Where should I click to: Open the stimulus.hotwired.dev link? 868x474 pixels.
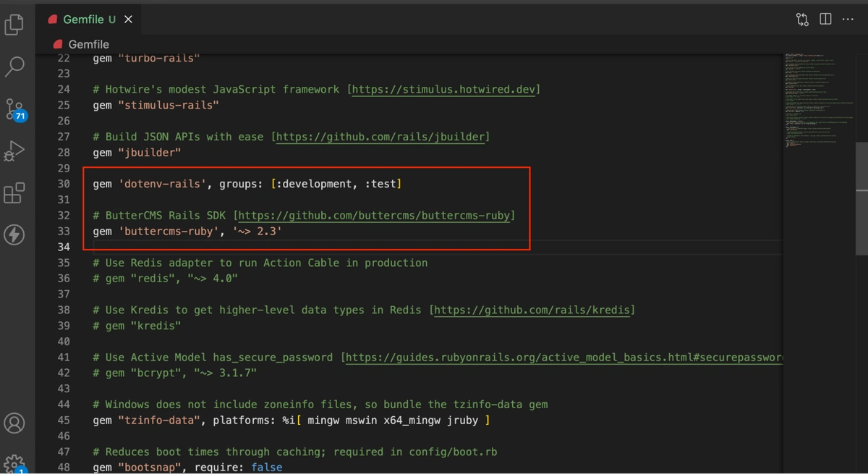point(445,89)
